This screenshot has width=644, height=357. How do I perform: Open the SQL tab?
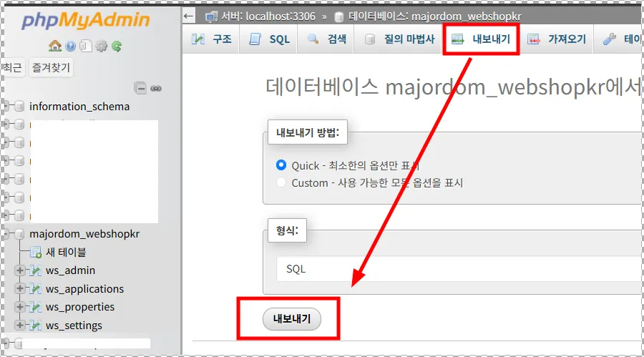[x=269, y=39]
